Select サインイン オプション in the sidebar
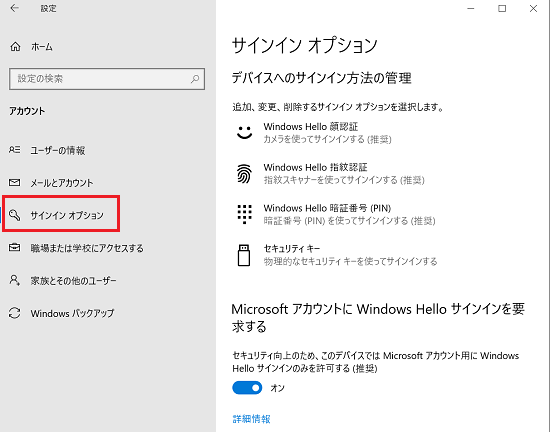Viewport: 550px width, 432px height. pyautogui.click(x=67, y=215)
